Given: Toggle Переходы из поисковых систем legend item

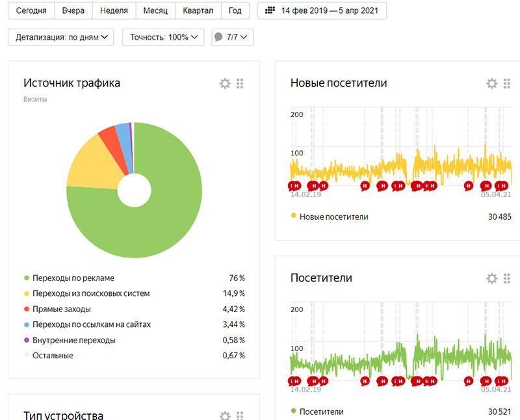Looking at the screenshot, I should [90, 293].
